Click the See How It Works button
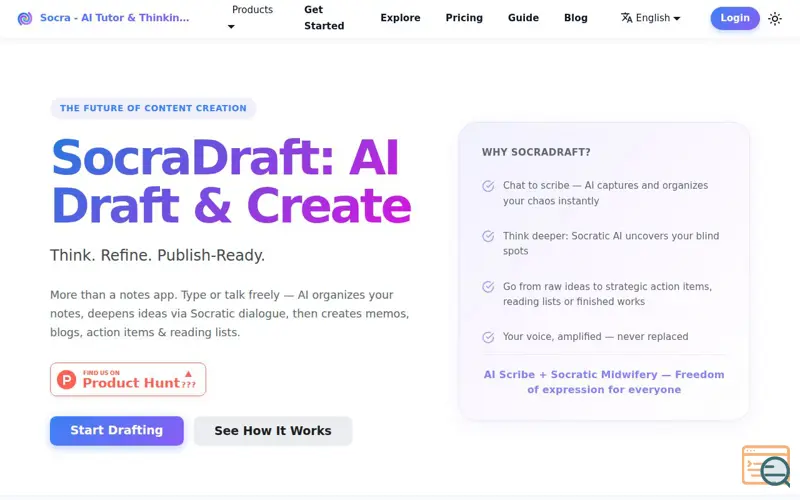This screenshot has width=800, height=500. tap(273, 431)
